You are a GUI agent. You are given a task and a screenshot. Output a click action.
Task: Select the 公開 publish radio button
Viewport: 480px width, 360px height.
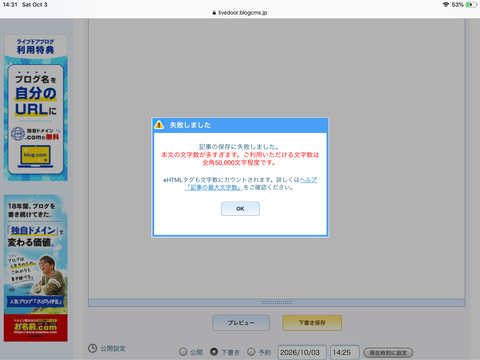pos(183,352)
